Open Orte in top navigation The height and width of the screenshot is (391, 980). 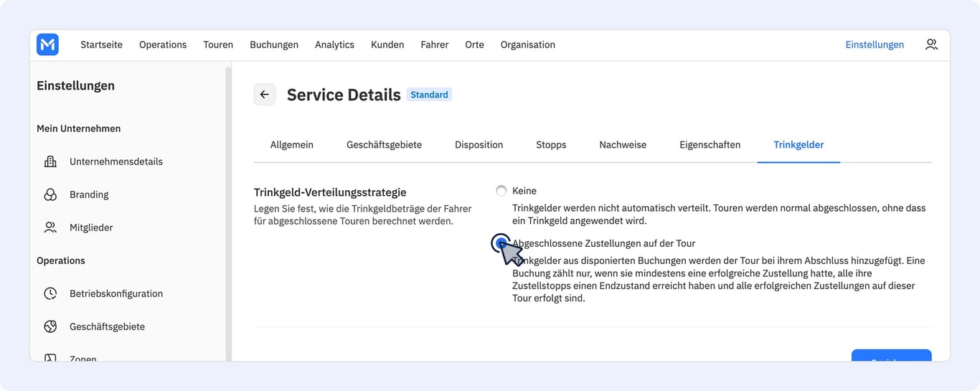click(x=474, y=44)
